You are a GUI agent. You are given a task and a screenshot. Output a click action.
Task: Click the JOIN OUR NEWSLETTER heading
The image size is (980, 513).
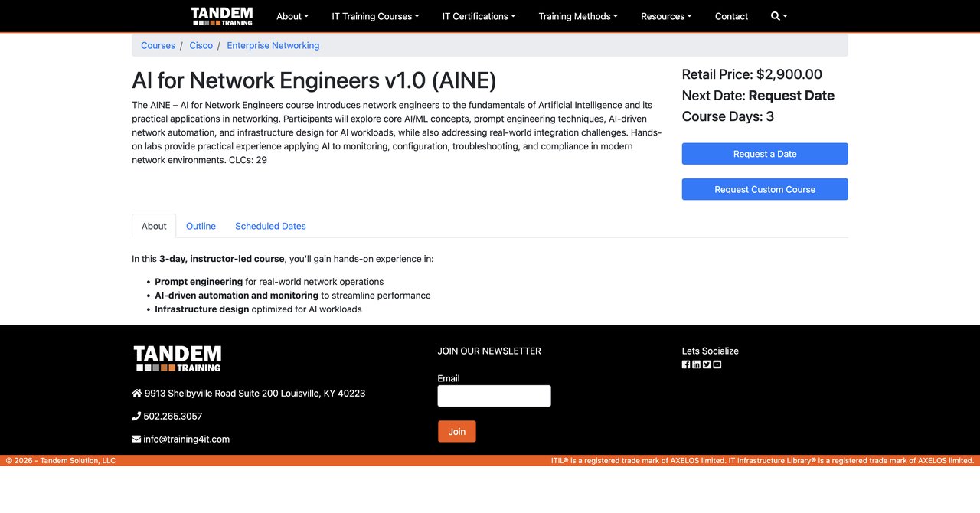click(489, 351)
